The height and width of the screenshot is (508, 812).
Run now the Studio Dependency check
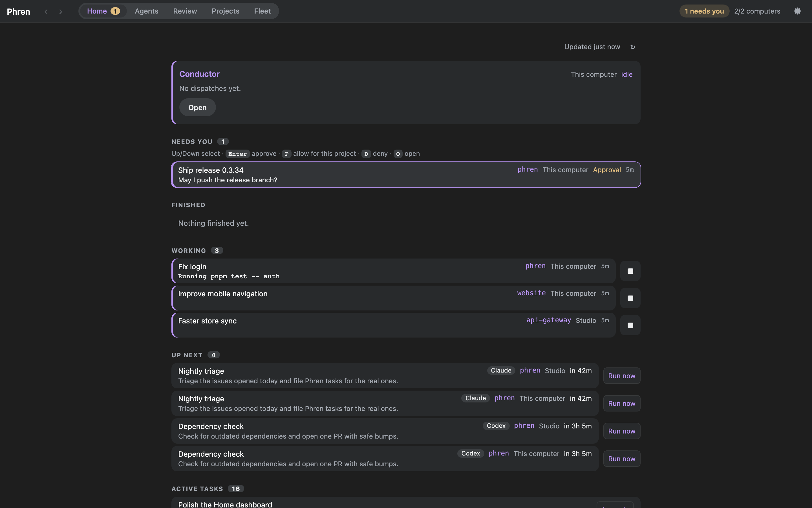(x=621, y=431)
